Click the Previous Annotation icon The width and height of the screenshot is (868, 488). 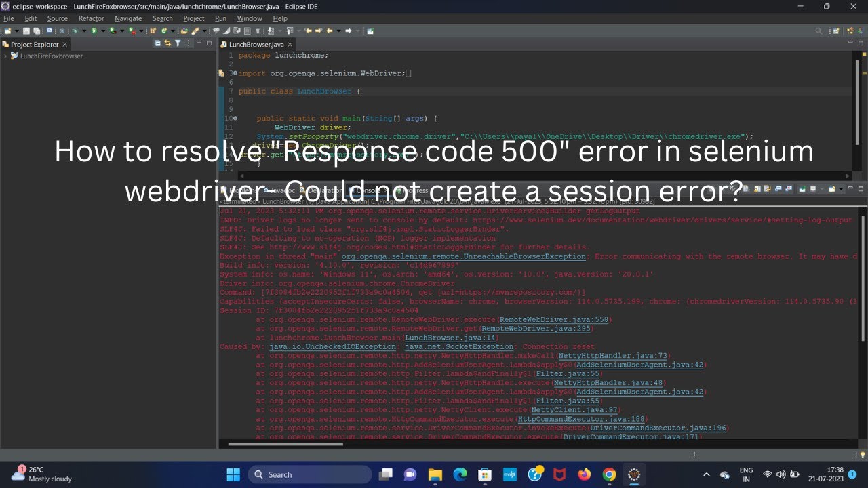click(x=290, y=30)
